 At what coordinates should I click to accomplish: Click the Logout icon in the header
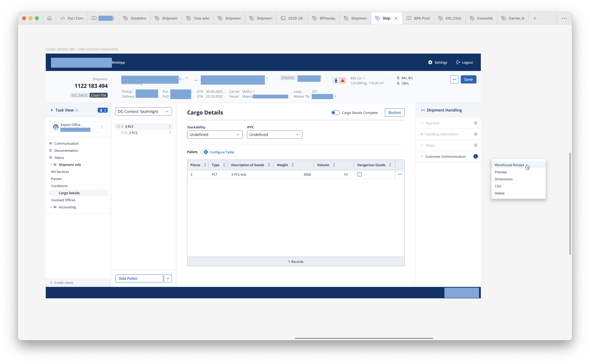(458, 62)
